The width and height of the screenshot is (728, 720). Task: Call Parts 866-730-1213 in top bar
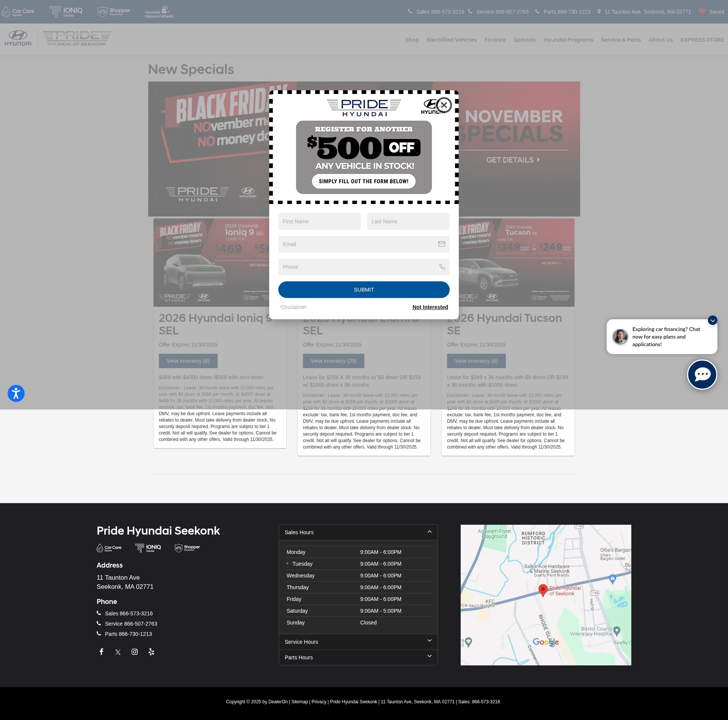pos(563,12)
